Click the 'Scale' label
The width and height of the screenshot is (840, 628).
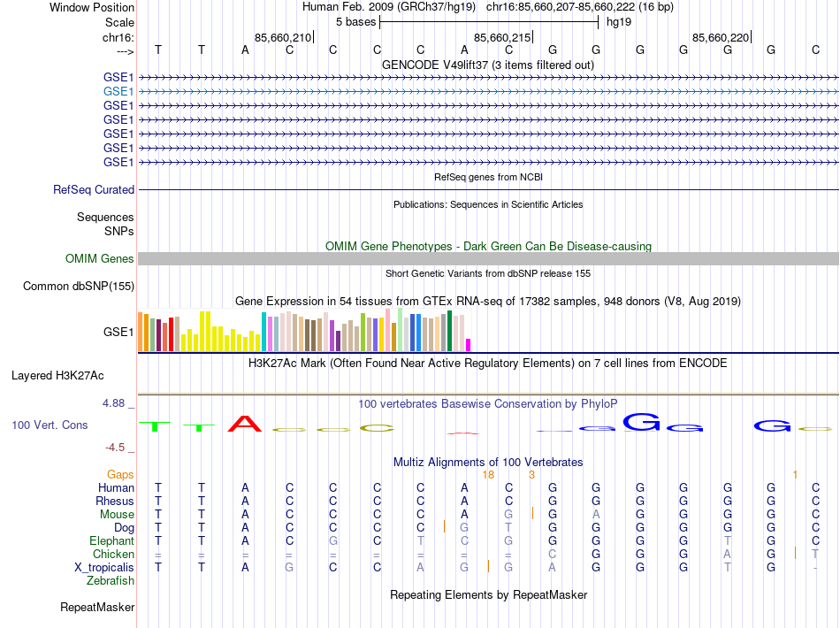click(x=120, y=22)
